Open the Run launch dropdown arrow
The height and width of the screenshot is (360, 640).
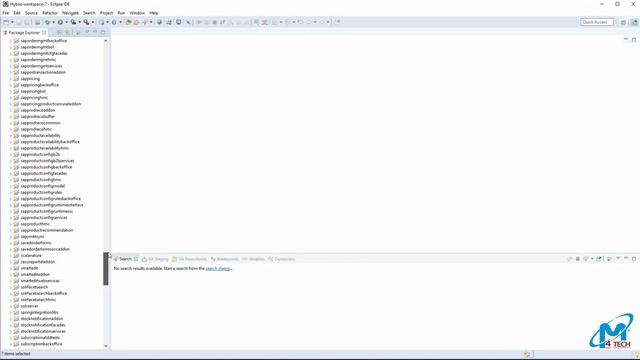tap(66, 22)
